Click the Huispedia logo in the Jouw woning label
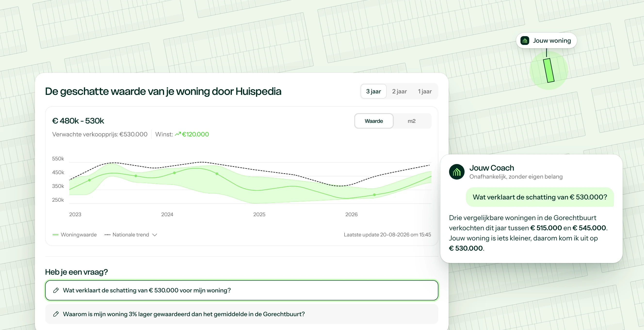This screenshot has width=644, height=330. tap(524, 41)
